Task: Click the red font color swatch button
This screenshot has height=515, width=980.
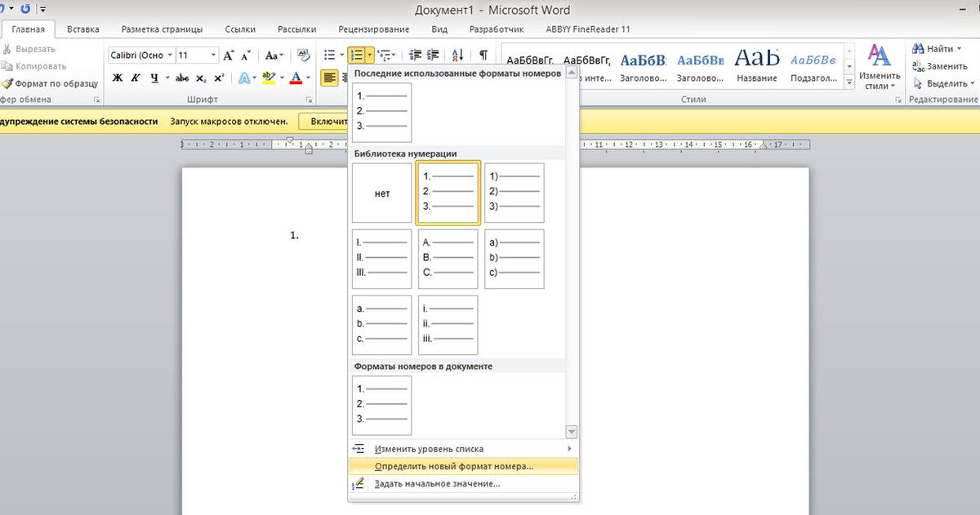Action: coord(295,78)
